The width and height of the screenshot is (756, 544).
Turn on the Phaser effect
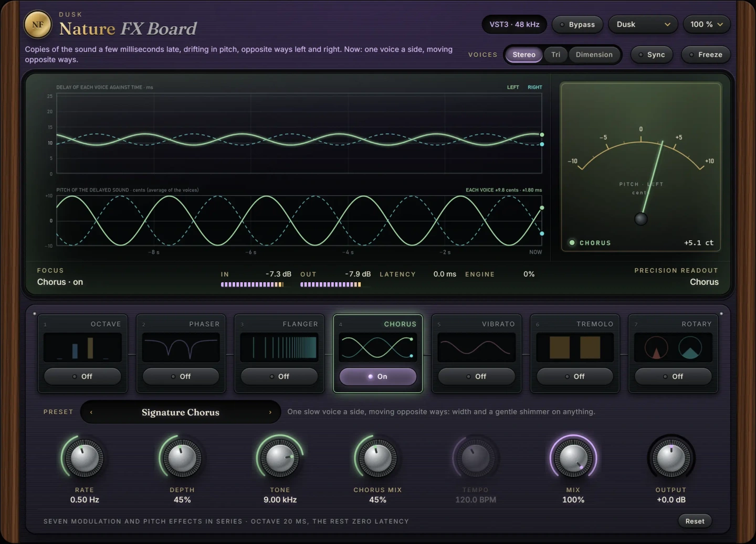coord(181,376)
